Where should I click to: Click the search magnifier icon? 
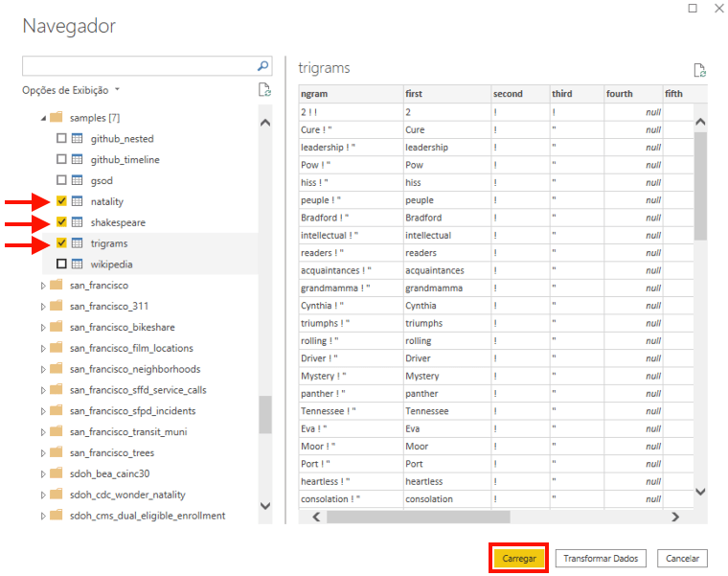pos(263,66)
